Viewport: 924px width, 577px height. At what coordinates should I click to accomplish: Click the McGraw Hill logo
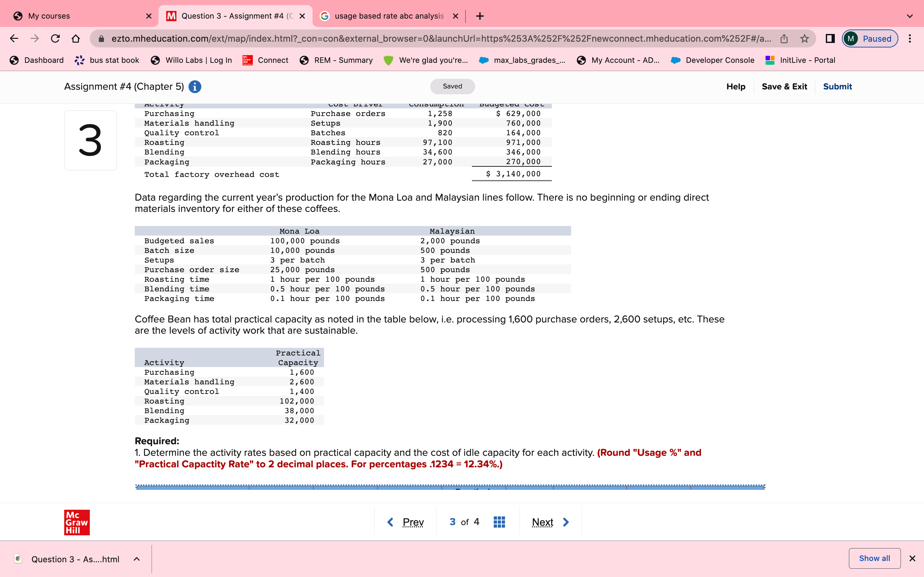(76, 523)
